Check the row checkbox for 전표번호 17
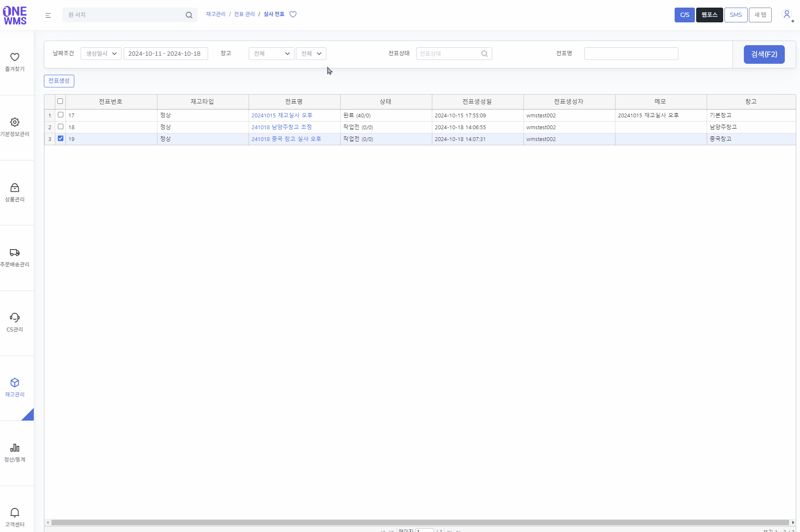Viewport: 800px width, 532px height. point(61,115)
